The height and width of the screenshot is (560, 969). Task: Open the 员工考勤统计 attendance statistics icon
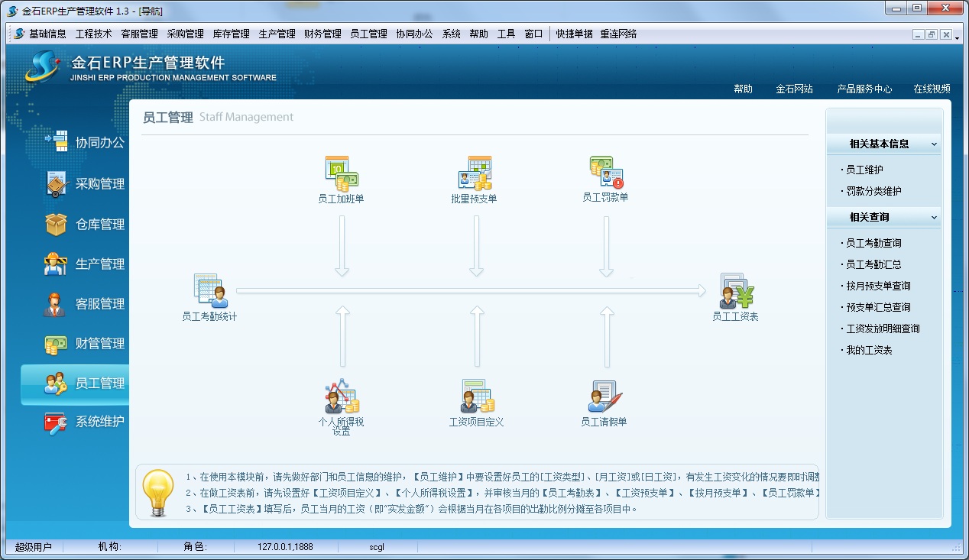(x=209, y=291)
